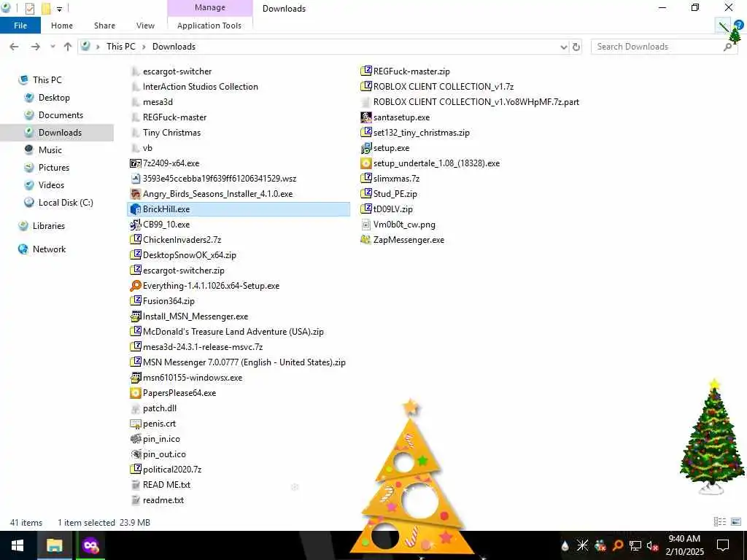Click the water drop tray icon
The height and width of the screenshot is (560, 747).
pos(565,545)
